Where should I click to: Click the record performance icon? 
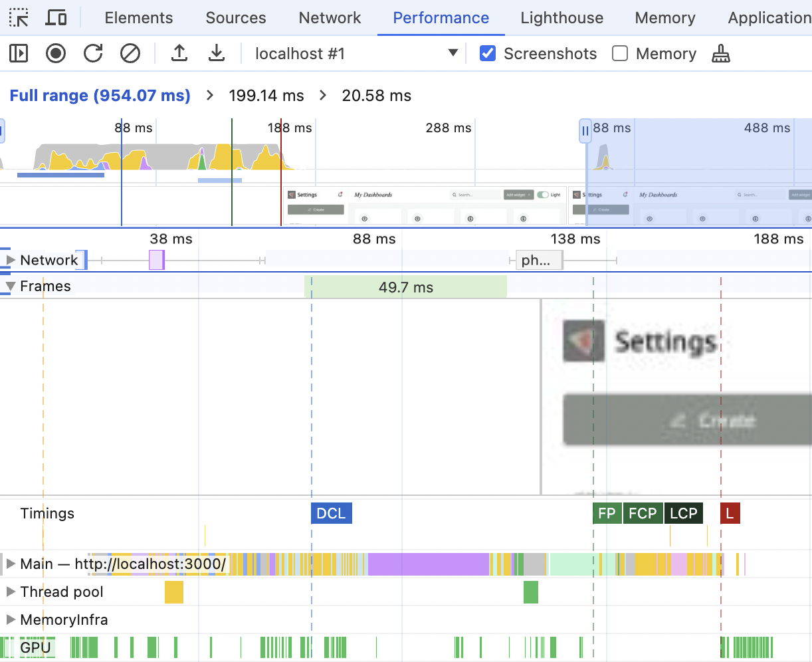click(56, 53)
